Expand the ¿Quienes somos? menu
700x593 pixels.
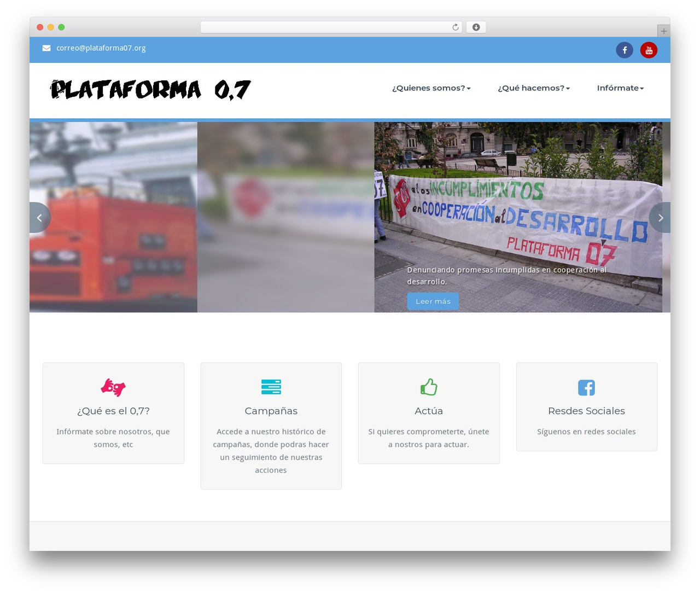click(431, 88)
